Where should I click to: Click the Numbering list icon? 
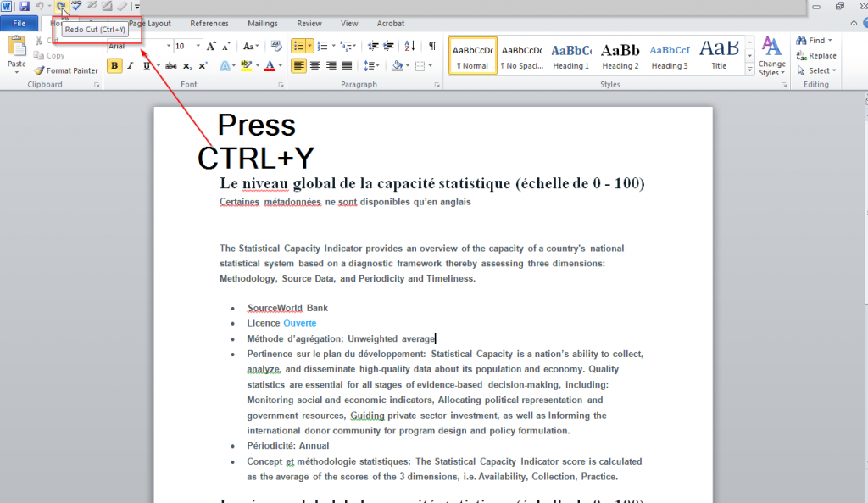pyautogui.click(x=322, y=46)
